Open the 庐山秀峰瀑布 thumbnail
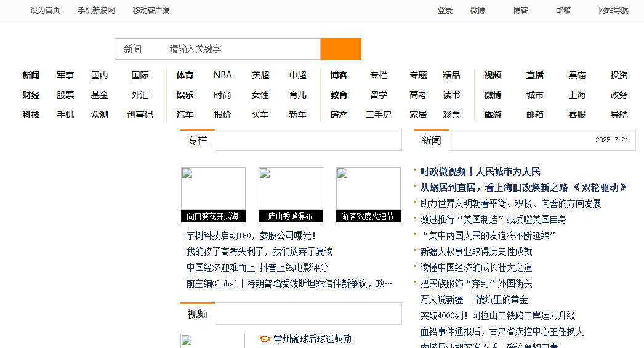 [291, 195]
